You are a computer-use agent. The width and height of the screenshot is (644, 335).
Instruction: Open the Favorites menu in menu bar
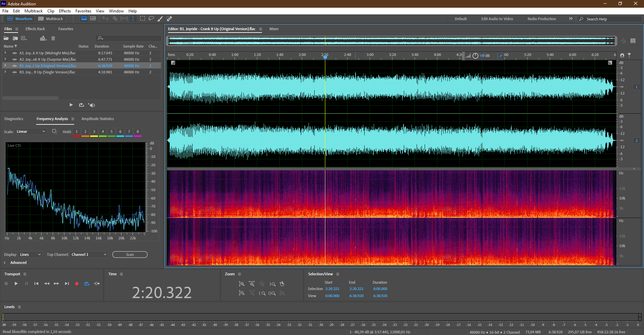pos(83,11)
